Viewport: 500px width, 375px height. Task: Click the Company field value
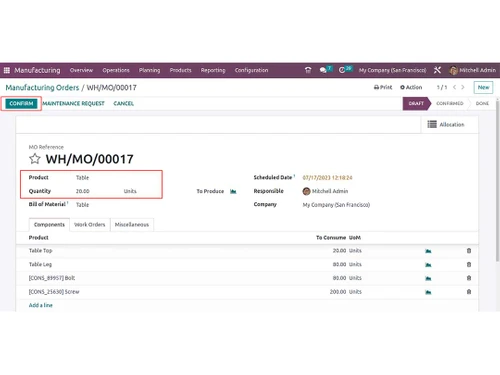coord(336,205)
